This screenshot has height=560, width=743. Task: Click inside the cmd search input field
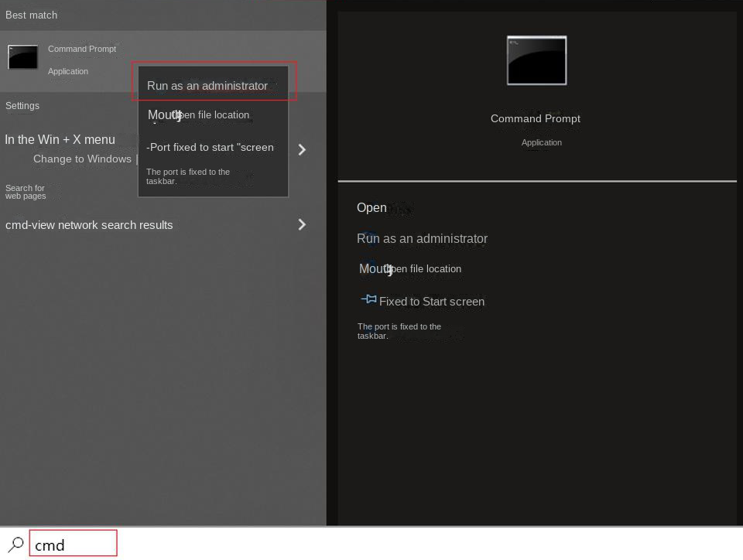pos(73,544)
